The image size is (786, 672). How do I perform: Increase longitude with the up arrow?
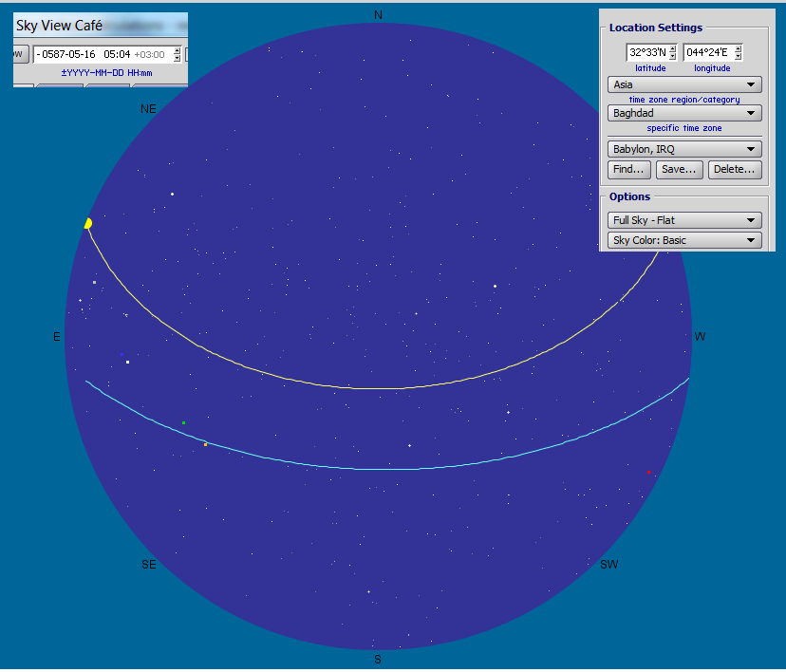point(738,48)
